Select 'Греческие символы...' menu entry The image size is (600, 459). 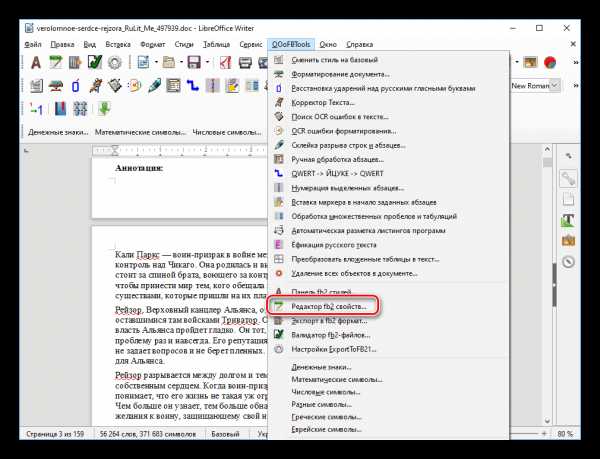388,417
